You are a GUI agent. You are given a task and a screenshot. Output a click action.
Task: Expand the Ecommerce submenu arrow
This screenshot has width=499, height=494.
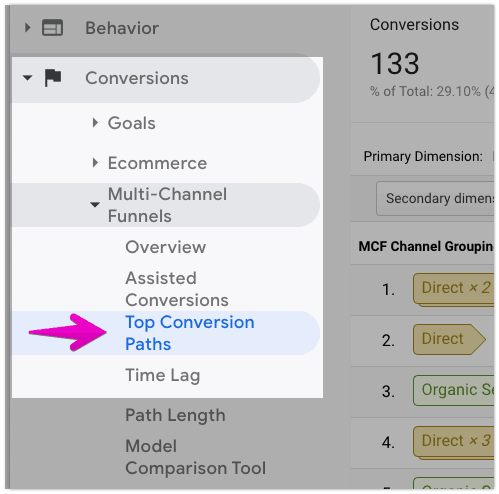(x=95, y=163)
